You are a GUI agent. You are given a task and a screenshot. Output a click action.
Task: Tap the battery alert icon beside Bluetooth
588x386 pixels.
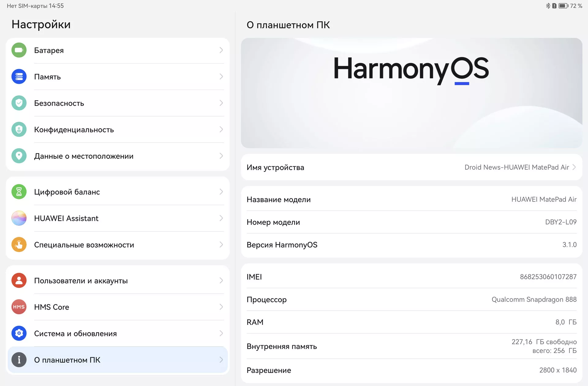554,6
